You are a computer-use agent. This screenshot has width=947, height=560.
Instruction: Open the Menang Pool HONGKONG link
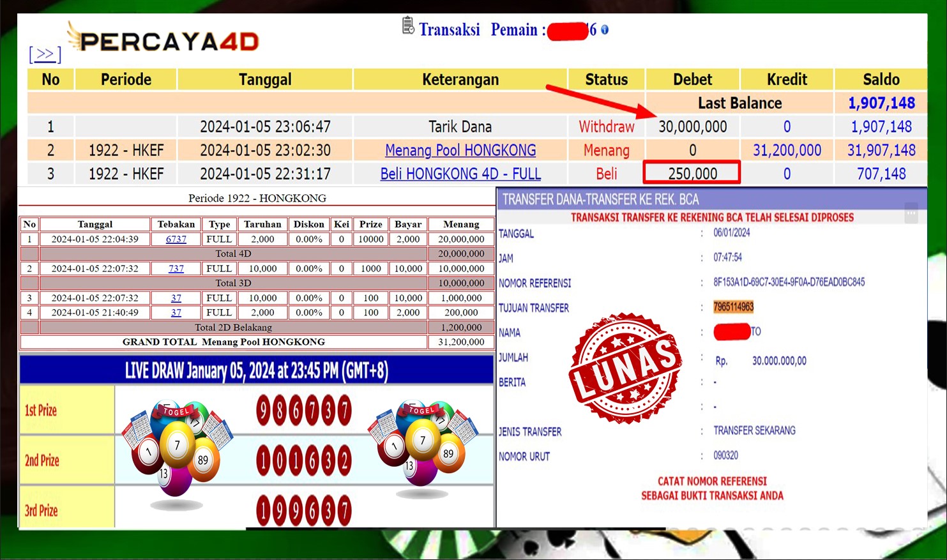click(460, 150)
